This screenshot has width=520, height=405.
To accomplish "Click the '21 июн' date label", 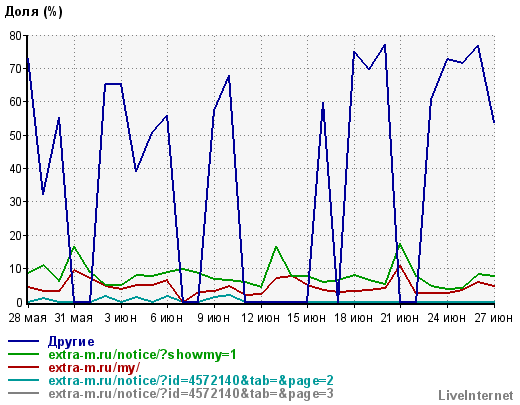I will click(400, 318).
